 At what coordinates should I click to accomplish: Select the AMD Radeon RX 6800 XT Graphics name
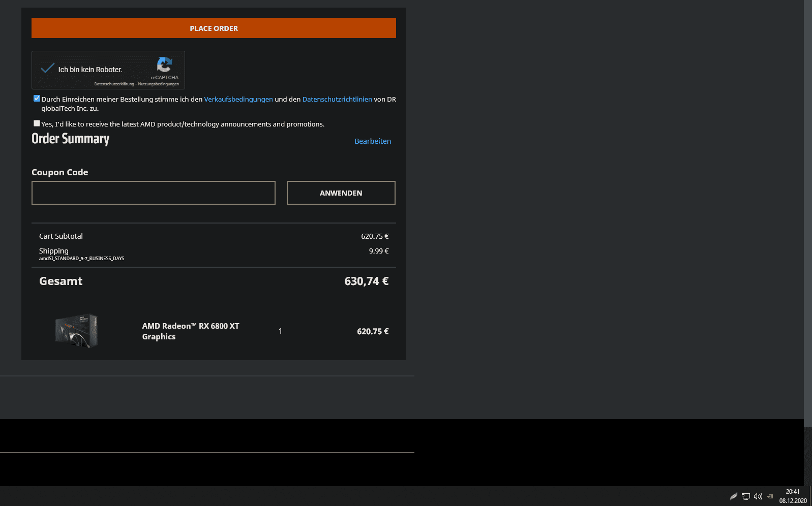pos(191,331)
